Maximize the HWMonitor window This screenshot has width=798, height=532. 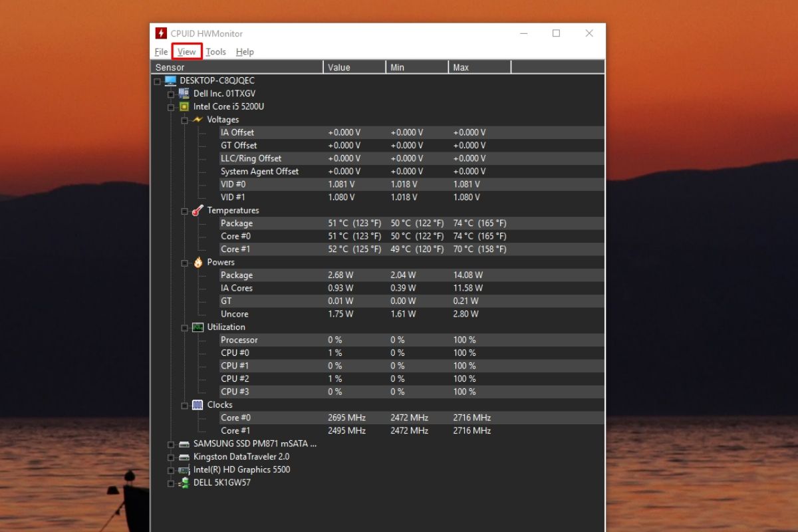(x=557, y=33)
